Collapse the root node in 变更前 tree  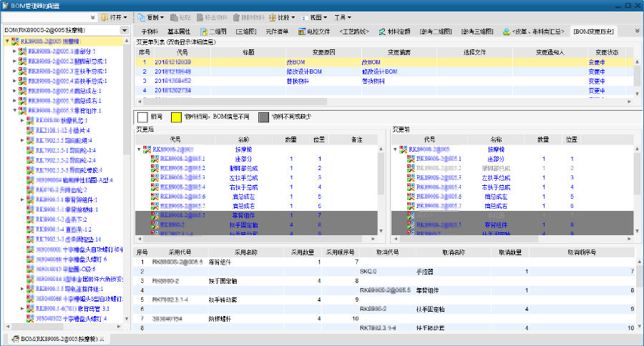click(x=396, y=149)
